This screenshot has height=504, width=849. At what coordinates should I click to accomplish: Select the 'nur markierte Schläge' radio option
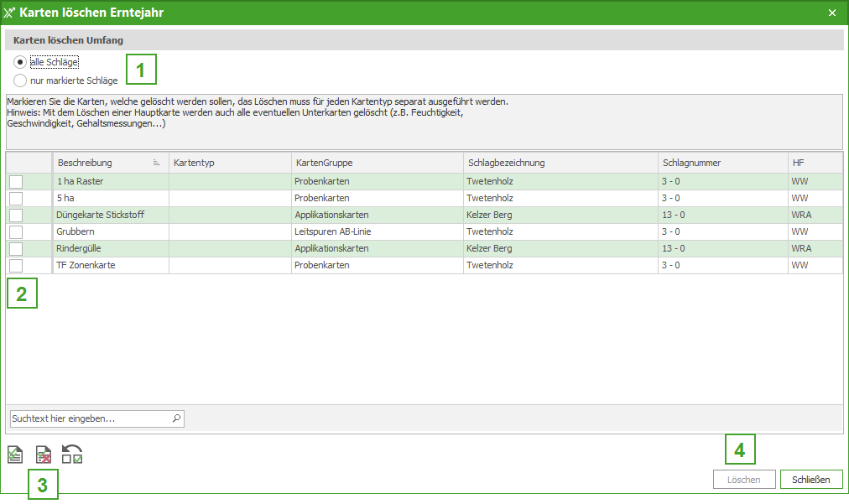click(20, 81)
